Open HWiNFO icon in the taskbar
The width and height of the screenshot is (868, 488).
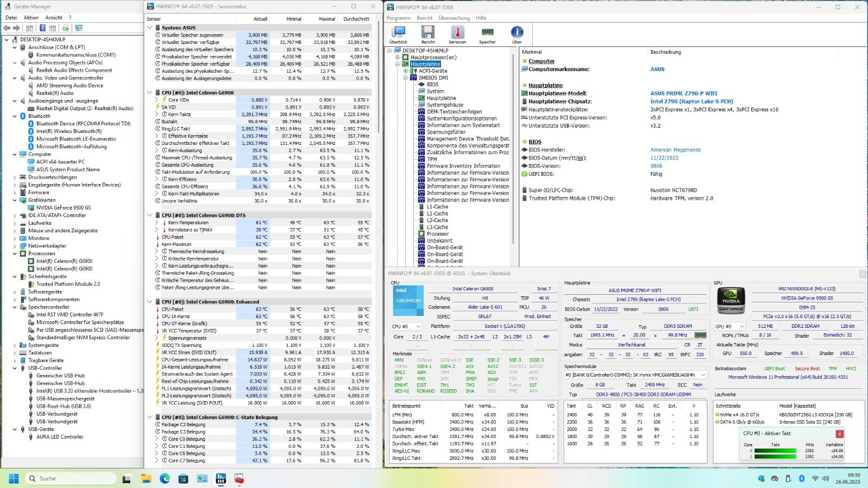coord(221,478)
